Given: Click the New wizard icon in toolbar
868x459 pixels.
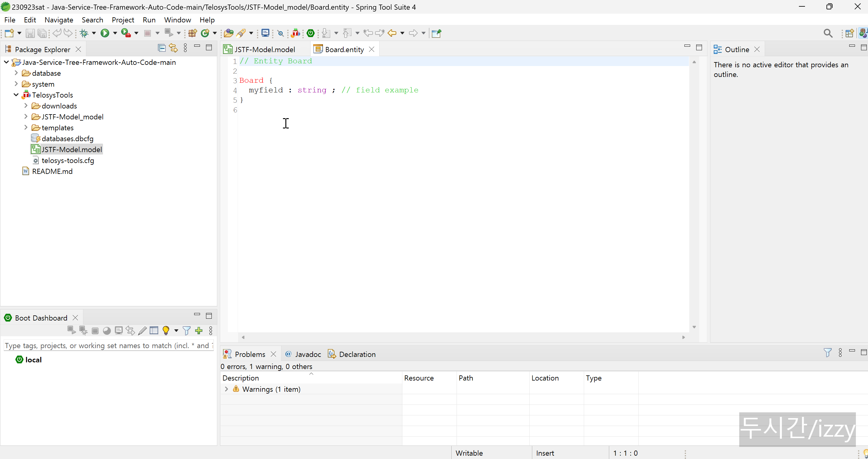Looking at the screenshot, I should (9, 33).
